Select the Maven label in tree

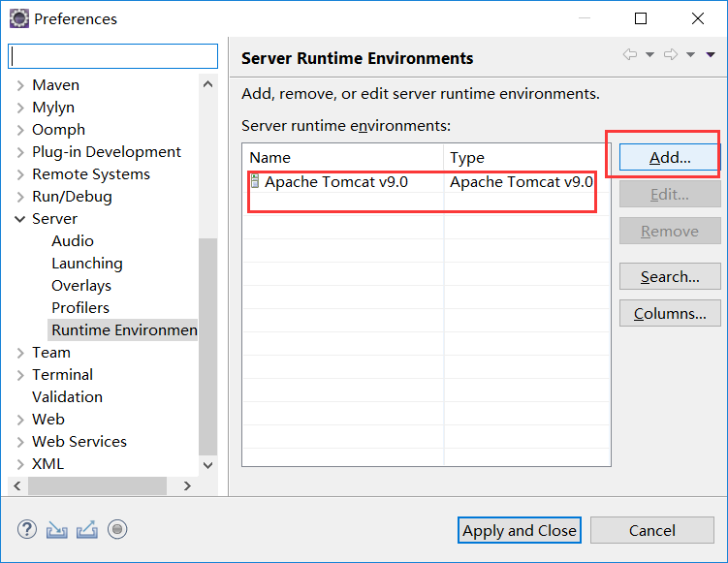pos(55,85)
